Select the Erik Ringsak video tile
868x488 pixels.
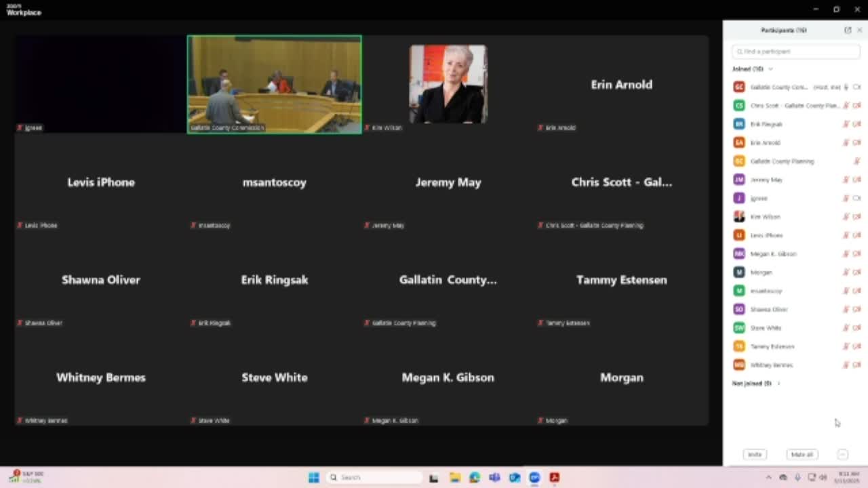(275, 280)
